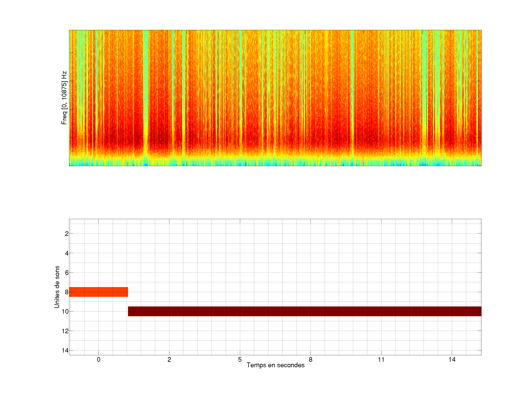Click y-axis tick label 10
Screen dimensions: 532x399
pos(65,312)
